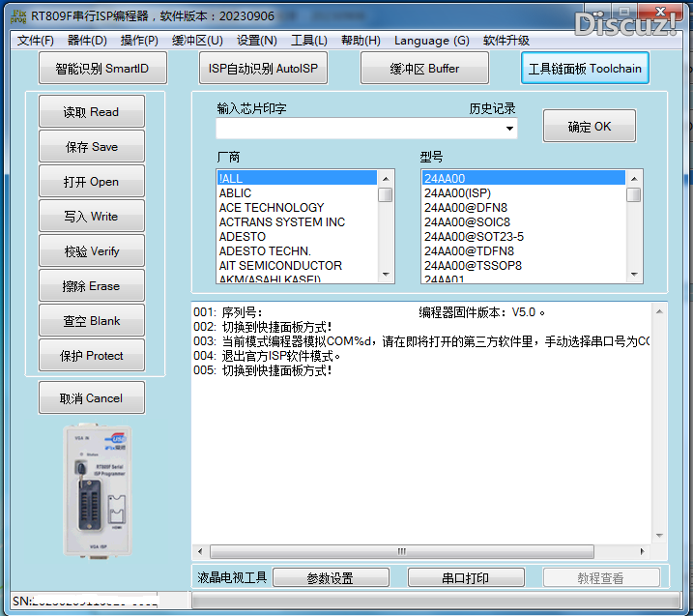Viewport: 693px width, 616px height.
Task: Select model 24AA00@DFN8
Action: point(523,207)
